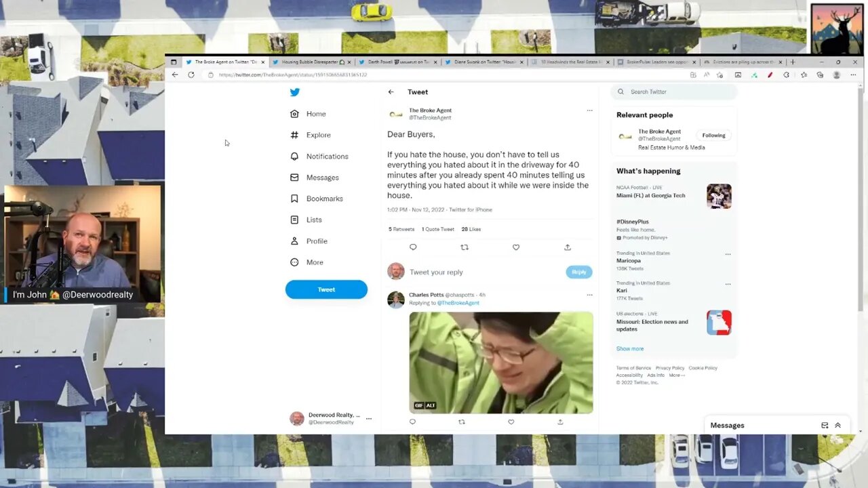Image resolution: width=868 pixels, height=488 pixels.
Task: Switch to Evictions are piling up tab
Action: pos(743,62)
